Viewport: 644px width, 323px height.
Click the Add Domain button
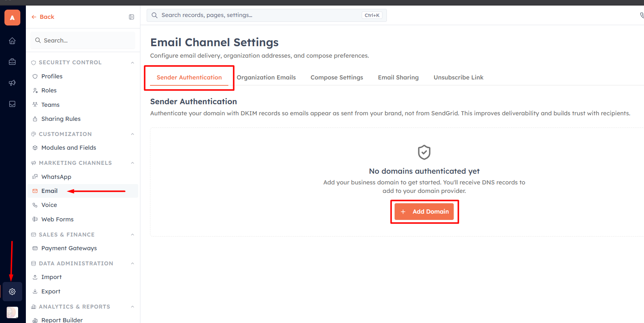(x=424, y=212)
